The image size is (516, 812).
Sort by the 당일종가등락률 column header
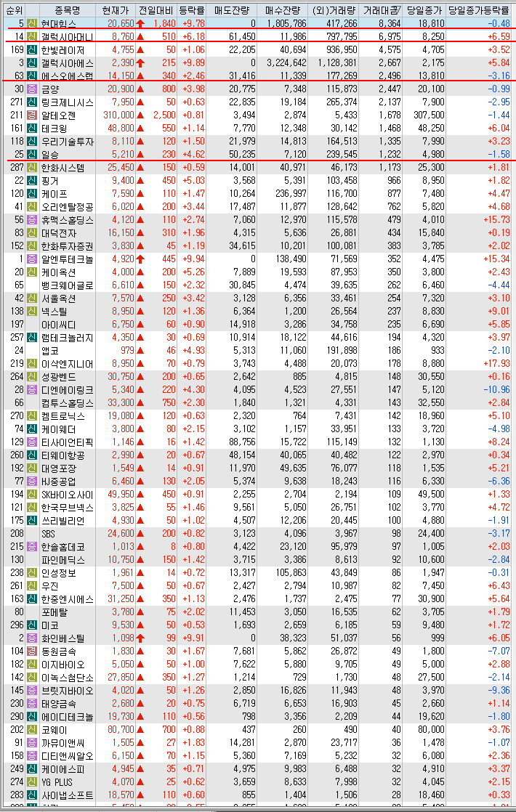click(479, 10)
